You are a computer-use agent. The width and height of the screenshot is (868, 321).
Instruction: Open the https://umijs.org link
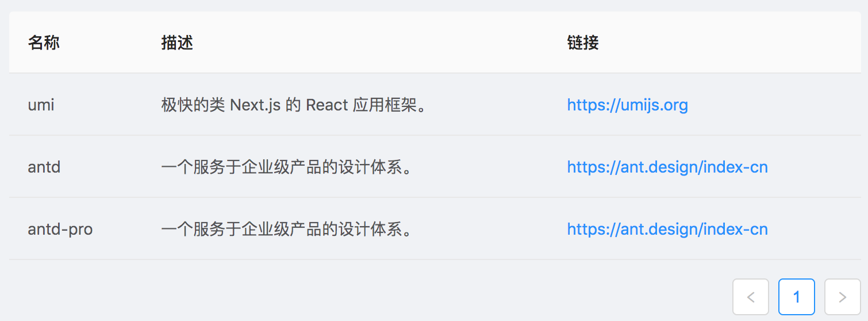628,105
